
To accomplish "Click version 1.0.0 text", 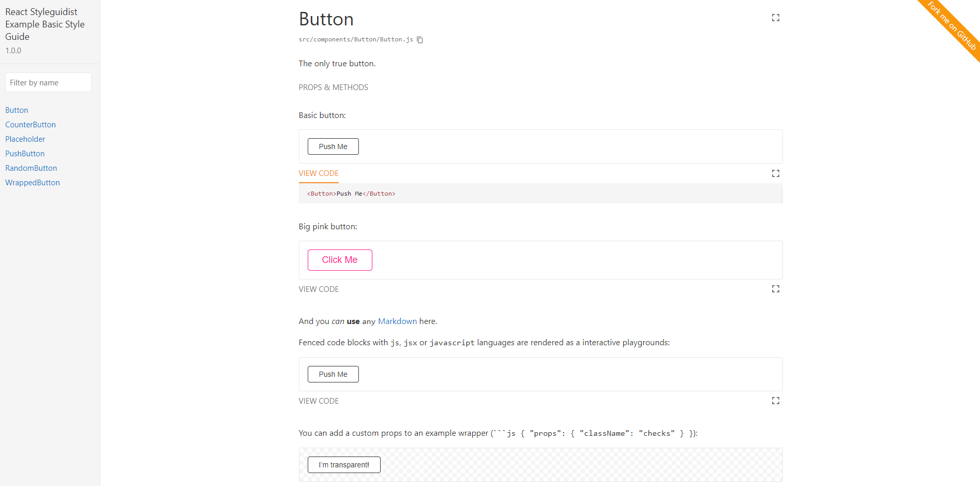I will [13, 51].
